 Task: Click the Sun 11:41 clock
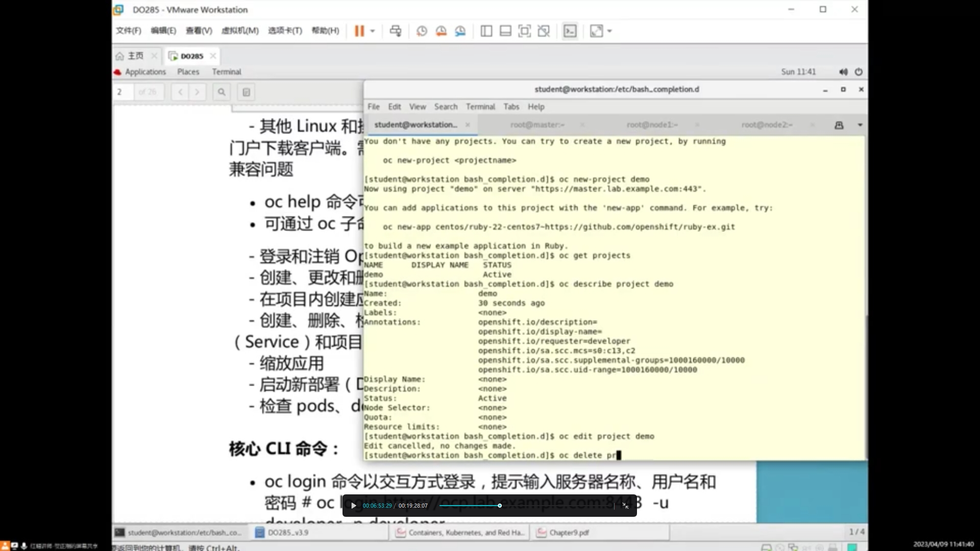(x=798, y=72)
